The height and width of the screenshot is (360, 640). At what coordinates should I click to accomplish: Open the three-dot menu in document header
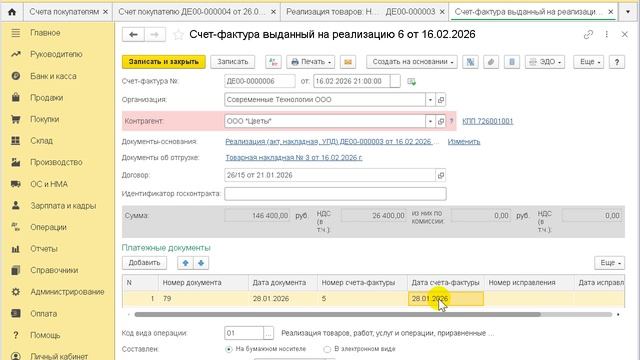point(607,35)
